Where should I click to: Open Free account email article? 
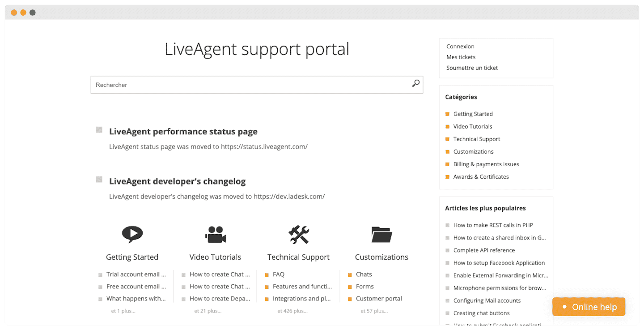(x=136, y=287)
